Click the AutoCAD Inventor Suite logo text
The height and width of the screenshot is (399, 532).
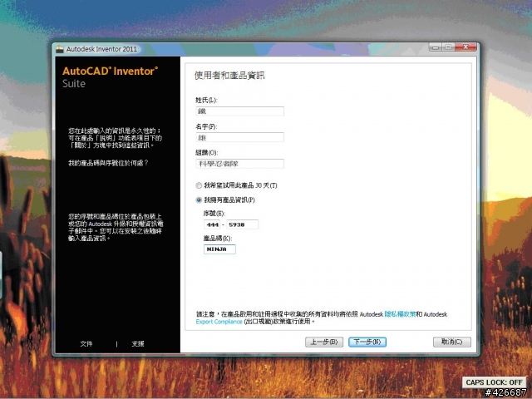click(110, 77)
